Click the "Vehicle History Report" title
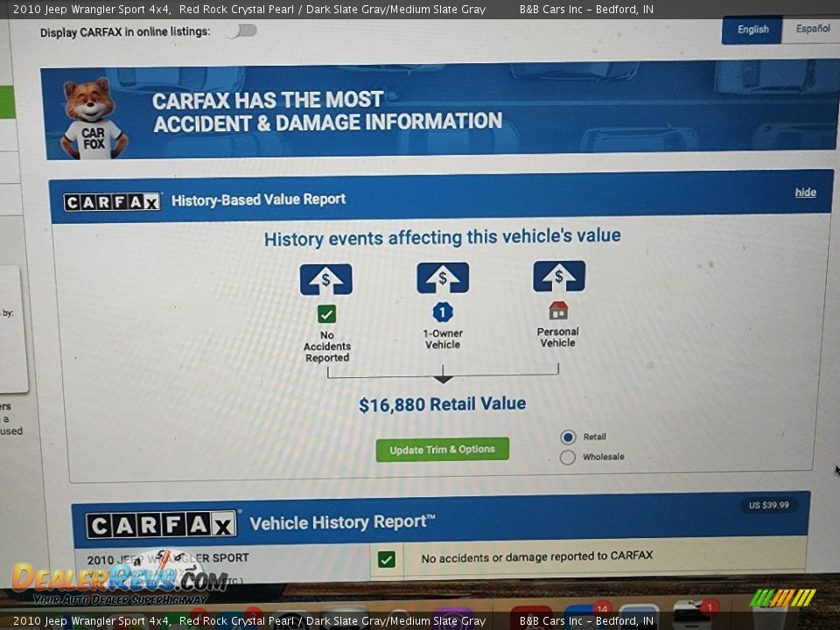This screenshot has height=630, width=840. (342, 522)
